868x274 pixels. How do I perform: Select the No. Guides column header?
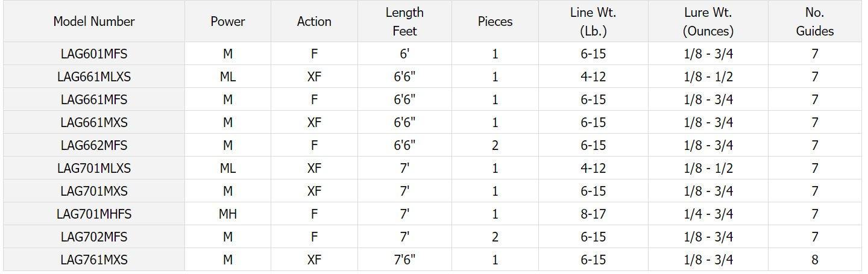tap(815, 22)
